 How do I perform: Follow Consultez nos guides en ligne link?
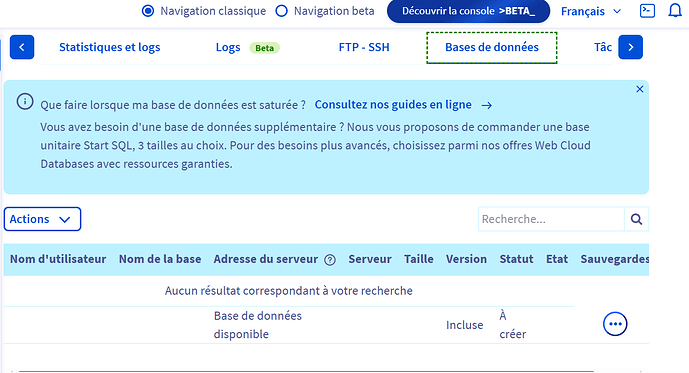[x=403, y=105]
